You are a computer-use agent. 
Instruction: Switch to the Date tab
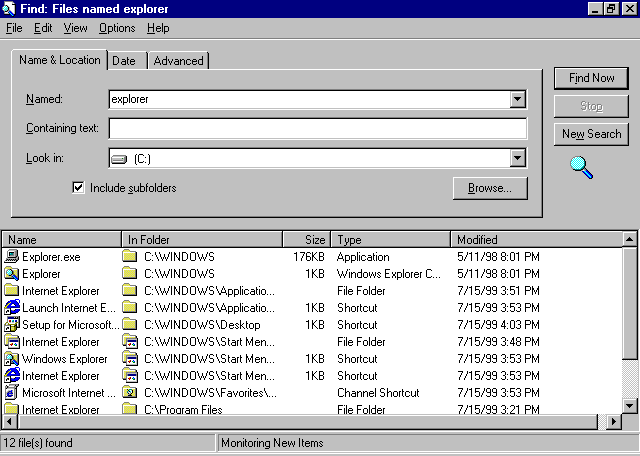124,61
